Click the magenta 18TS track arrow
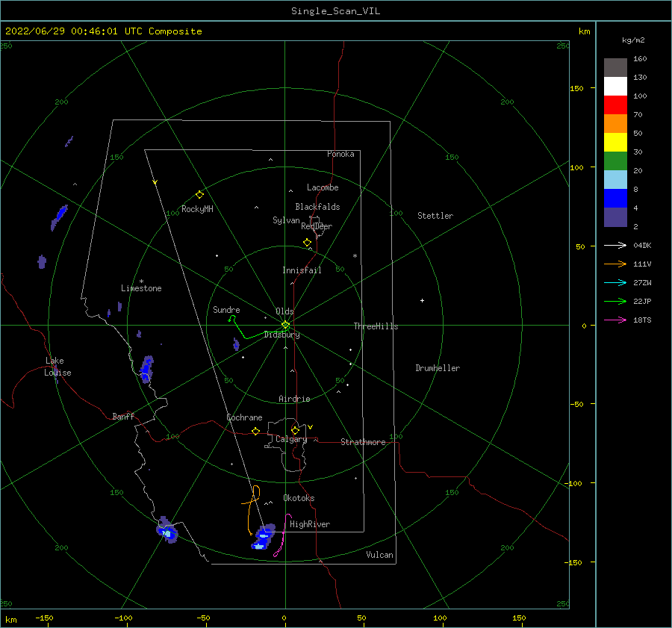 615,320
